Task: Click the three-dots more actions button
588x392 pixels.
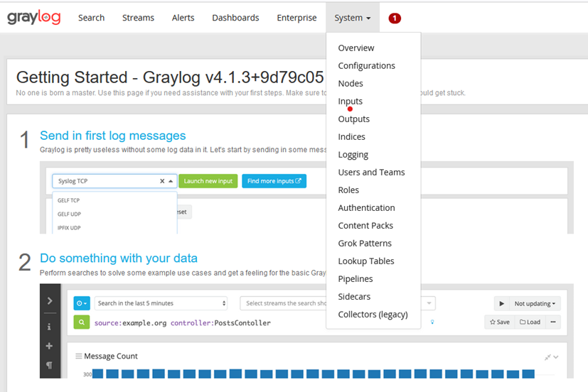Action: [x=553, y=322]
